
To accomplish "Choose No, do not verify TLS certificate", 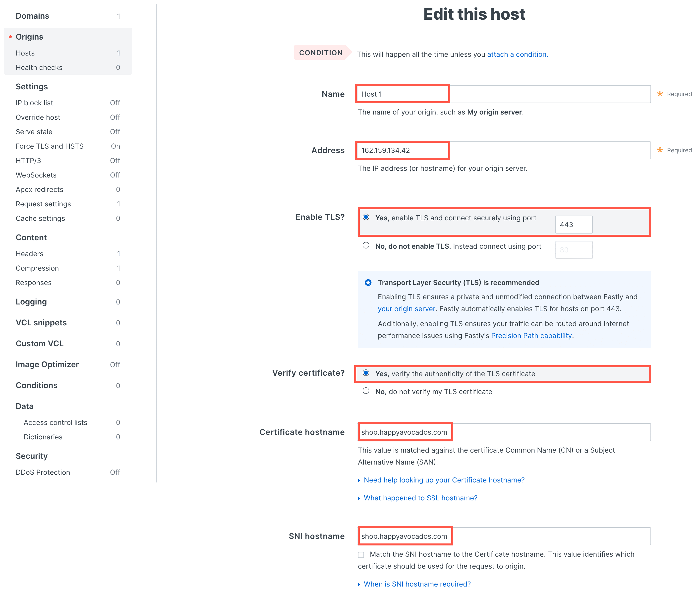I will [366, 391].
